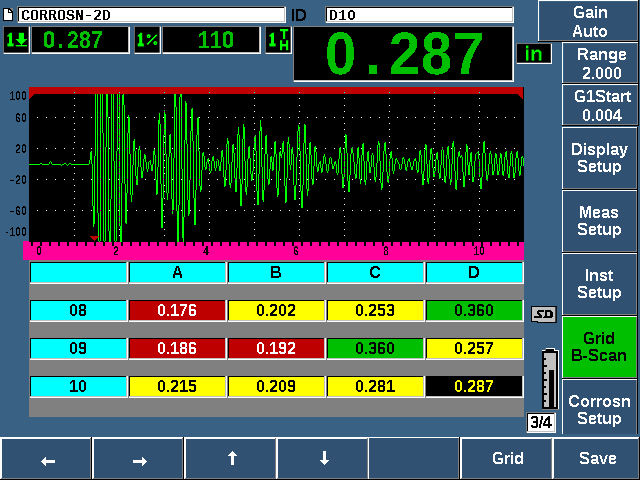
Task: Select column header B
Action: tap(276, 272)
